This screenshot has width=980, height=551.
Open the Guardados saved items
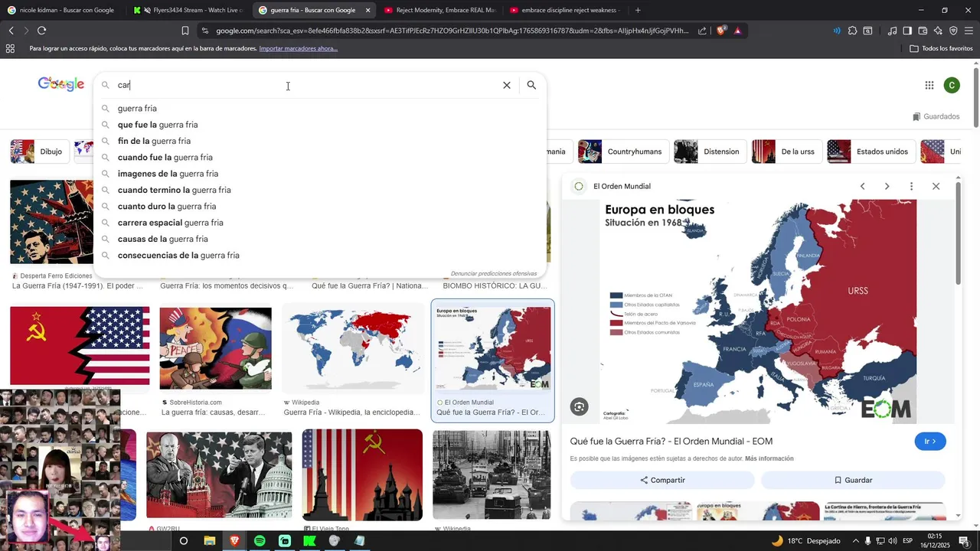tap(936, 116)
